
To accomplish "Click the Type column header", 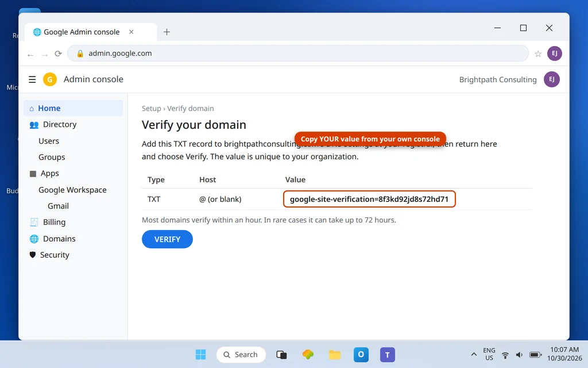I will [x=156, y=179].
